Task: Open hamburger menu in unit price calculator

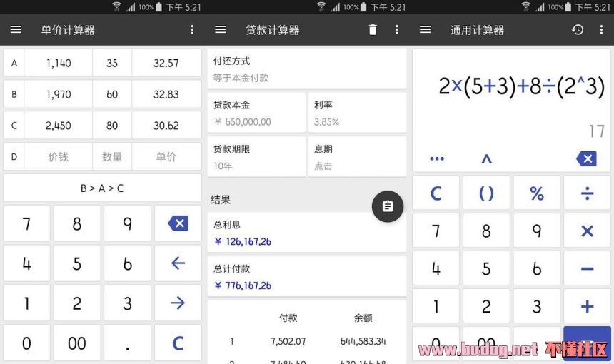Action: tap(16, 30)
